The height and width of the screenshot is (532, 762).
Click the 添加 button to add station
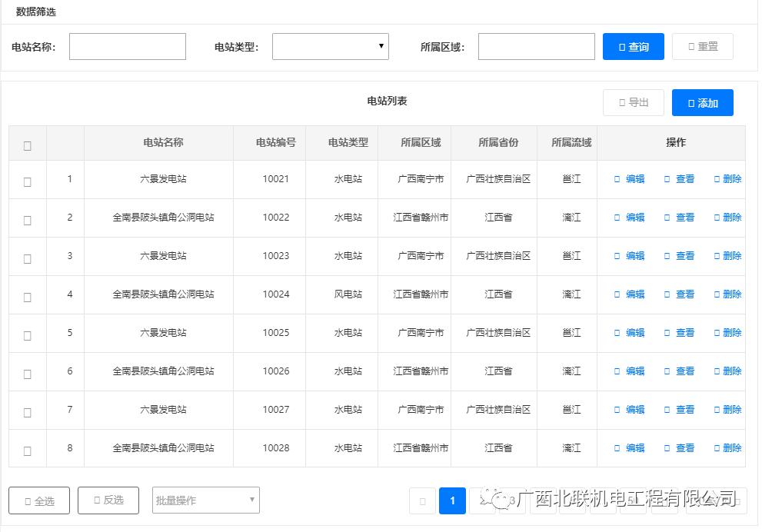(702, 103)
